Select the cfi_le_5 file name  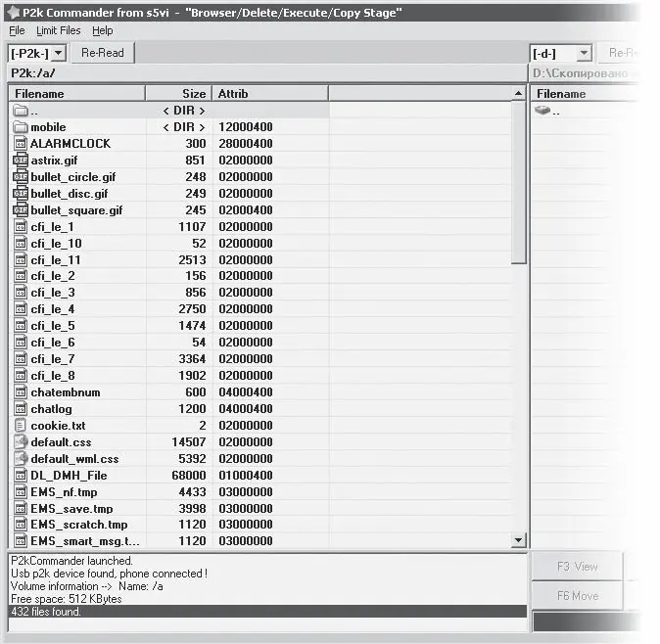click(53, 326)
